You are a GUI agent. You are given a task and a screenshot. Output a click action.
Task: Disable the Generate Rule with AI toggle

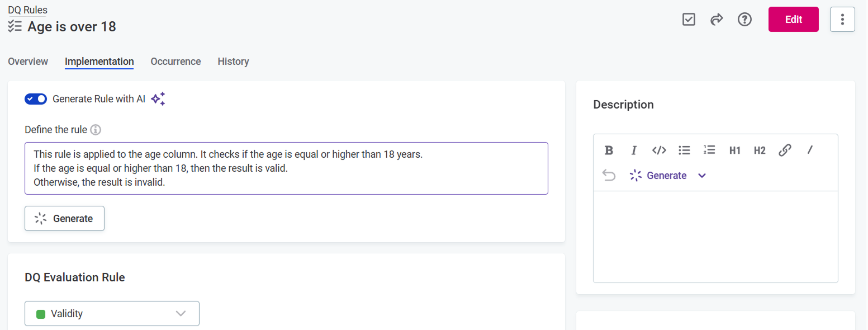coord(36,98)
